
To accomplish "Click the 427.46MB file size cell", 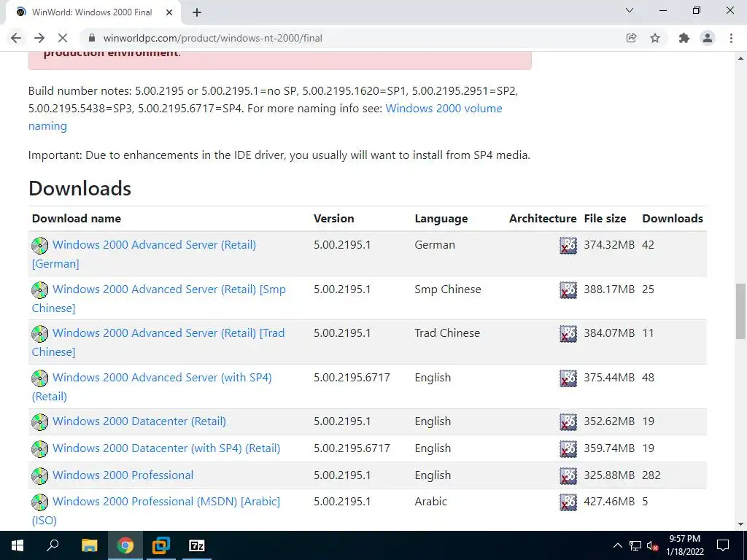I will pos(609,502).
